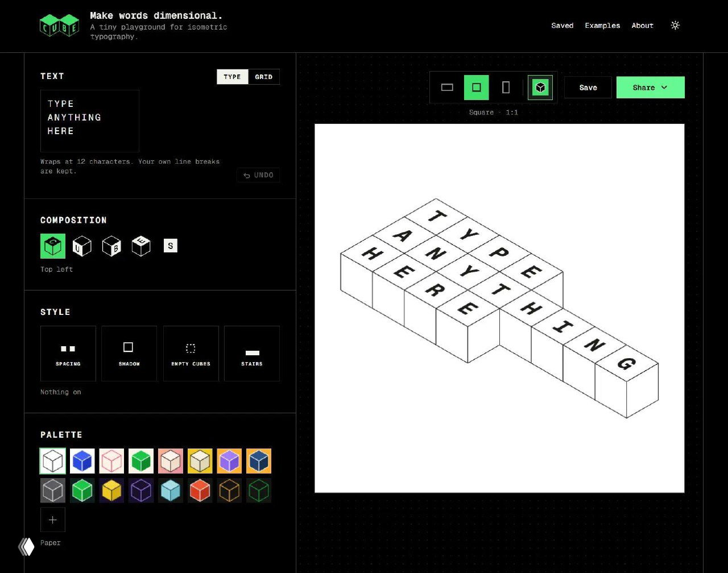728x573 pixels.
Task: Click the 'Square · 1:1' ratio label
Action: click(494, 113)
